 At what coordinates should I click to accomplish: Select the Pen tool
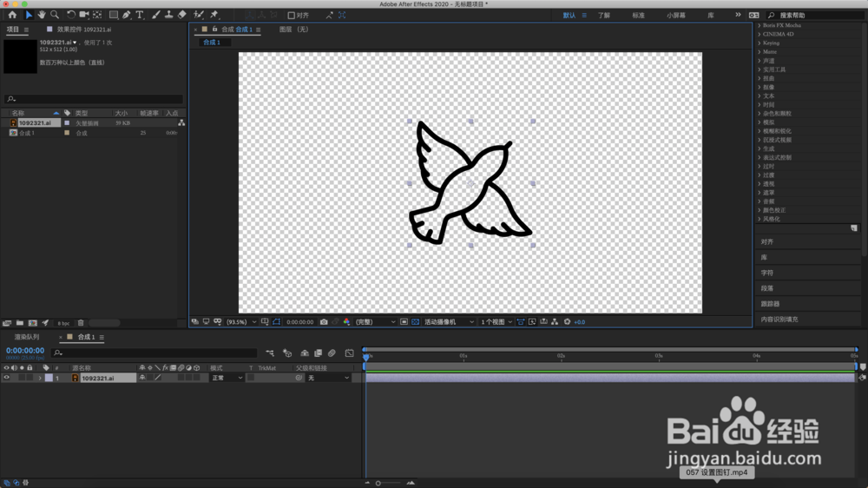coord(127,15)
